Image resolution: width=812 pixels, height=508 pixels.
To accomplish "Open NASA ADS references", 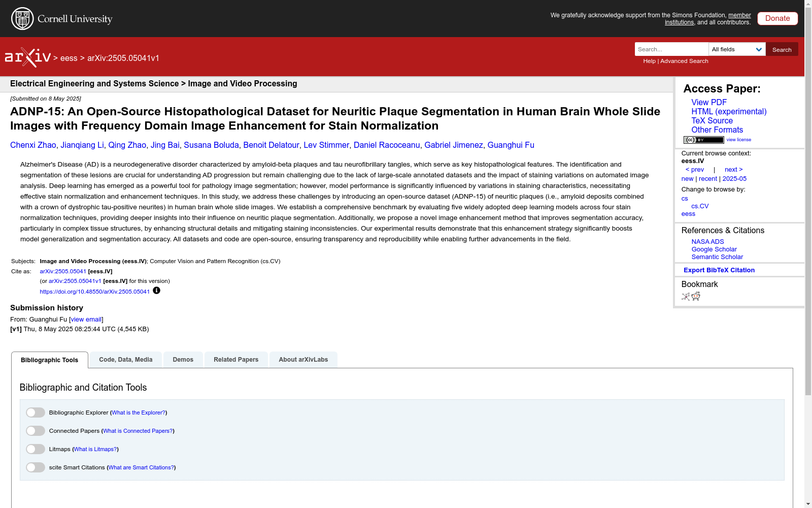I will 707,242.
